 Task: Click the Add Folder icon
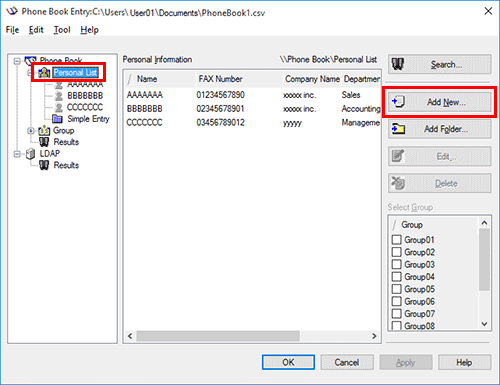point(398,129)
